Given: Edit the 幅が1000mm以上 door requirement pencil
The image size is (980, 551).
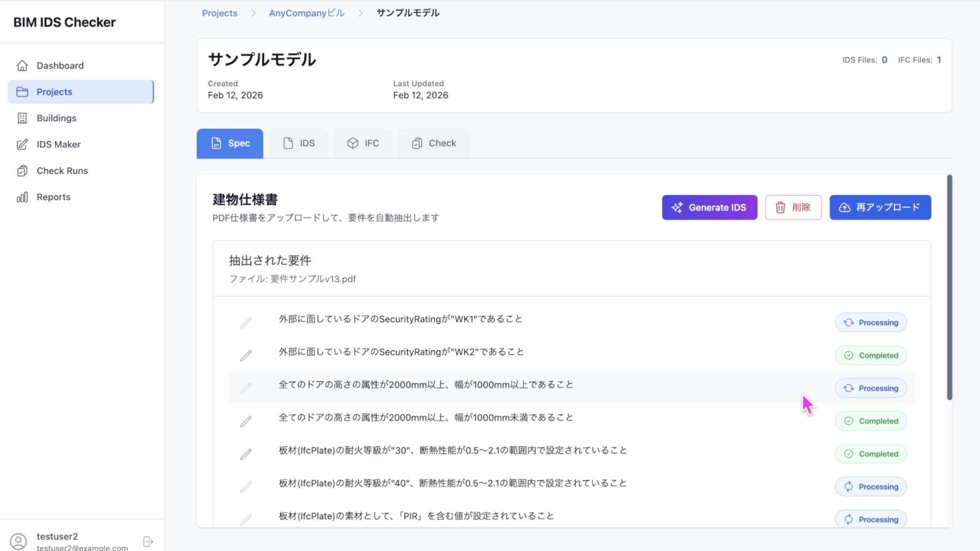Looking at the screenshot, I should [246, 389].
